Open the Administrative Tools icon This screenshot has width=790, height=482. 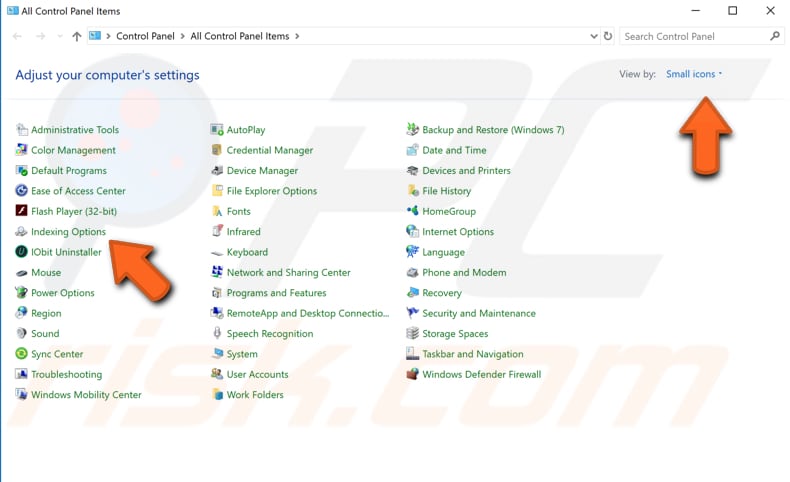21,129
